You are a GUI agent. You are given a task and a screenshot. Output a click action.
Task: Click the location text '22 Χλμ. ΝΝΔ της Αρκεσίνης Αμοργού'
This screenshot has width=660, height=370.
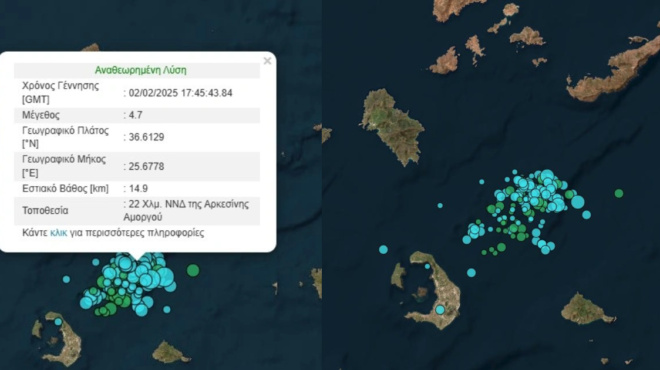pos(186,210)
